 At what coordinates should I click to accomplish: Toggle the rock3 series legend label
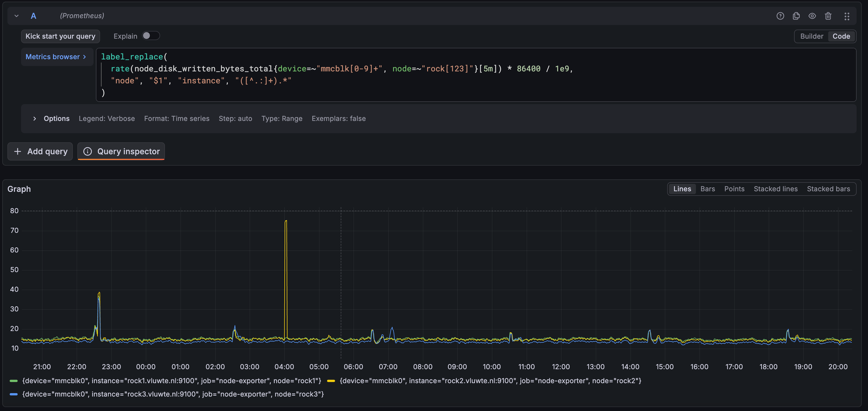[173, 394]
